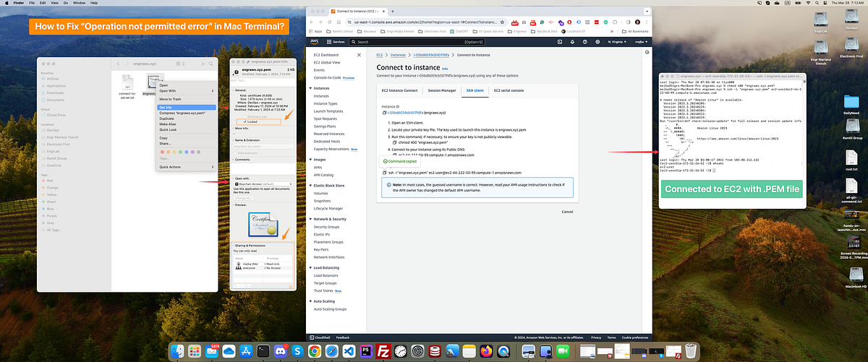Switch to Session Manager tab
Image resolution: width=868 pixels, height=362 pixels.
[442, 90]
